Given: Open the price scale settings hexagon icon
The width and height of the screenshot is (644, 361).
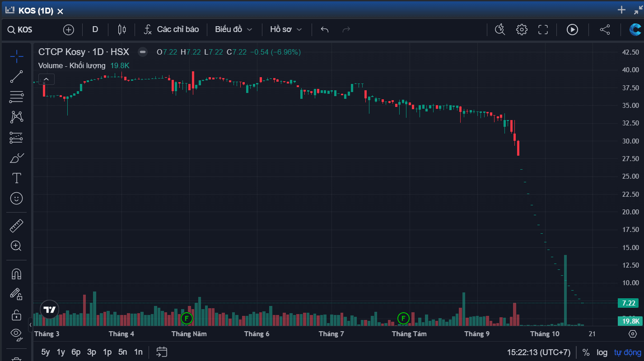Looking at the screenshot, I should [x=633, y=334].
